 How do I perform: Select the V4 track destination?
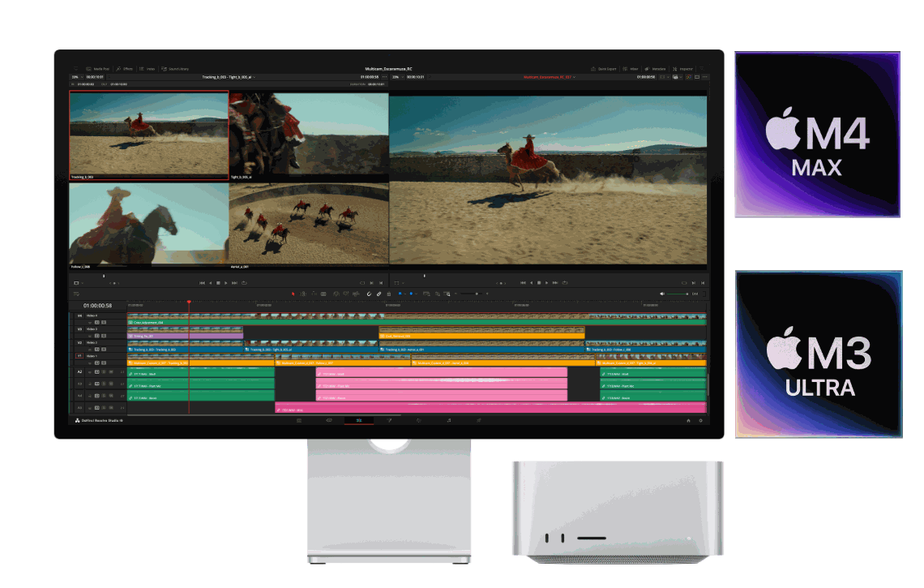coord(80,316)
